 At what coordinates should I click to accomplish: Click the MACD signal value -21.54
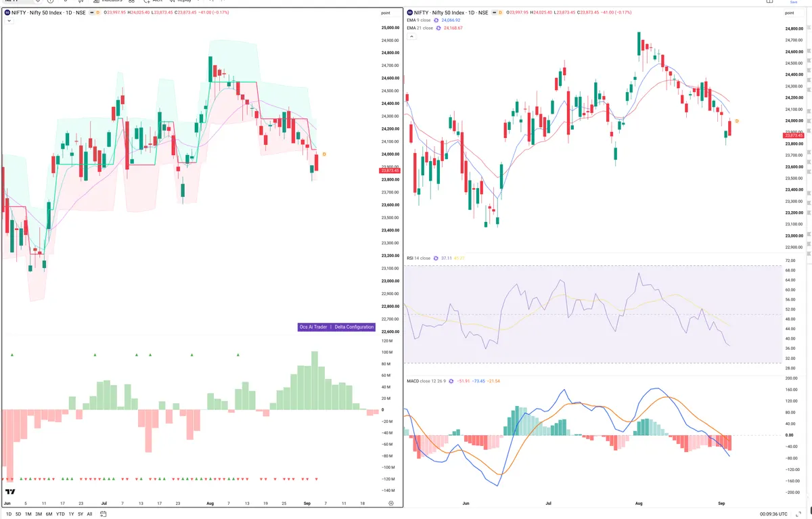[x=494, y=381]
